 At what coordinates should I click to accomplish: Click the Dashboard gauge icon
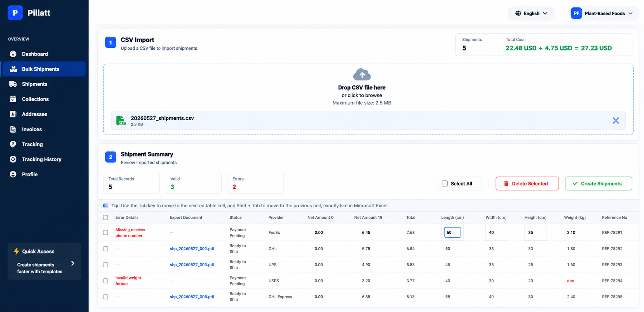13,54
